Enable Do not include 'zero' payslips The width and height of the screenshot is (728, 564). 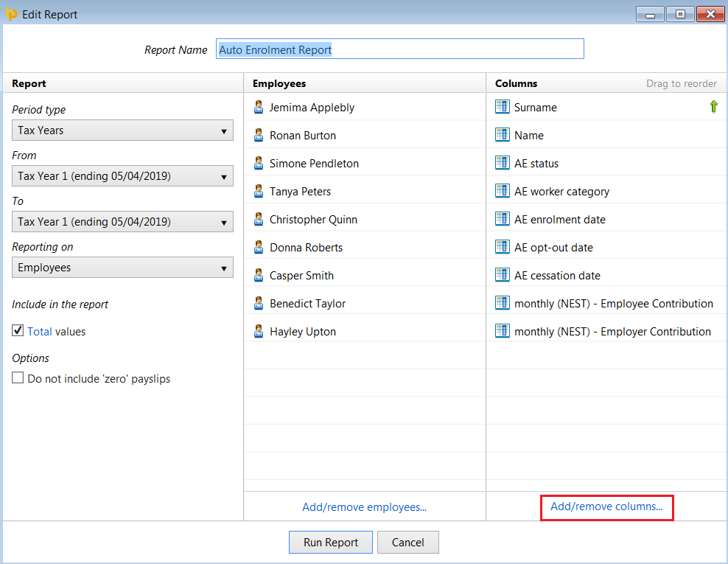point(18,377)
